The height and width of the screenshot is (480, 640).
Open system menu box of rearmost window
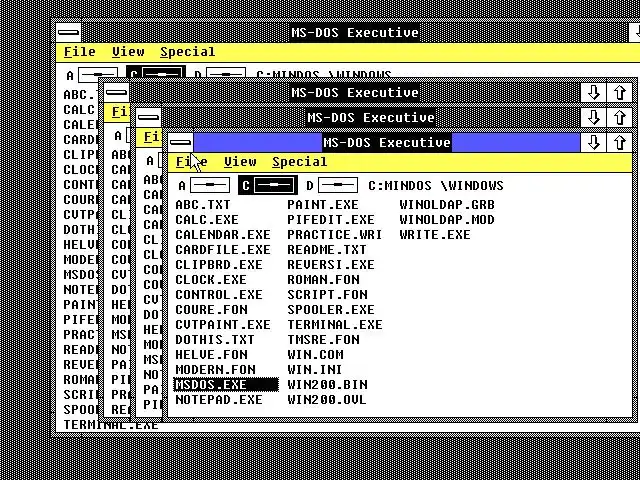69,33
